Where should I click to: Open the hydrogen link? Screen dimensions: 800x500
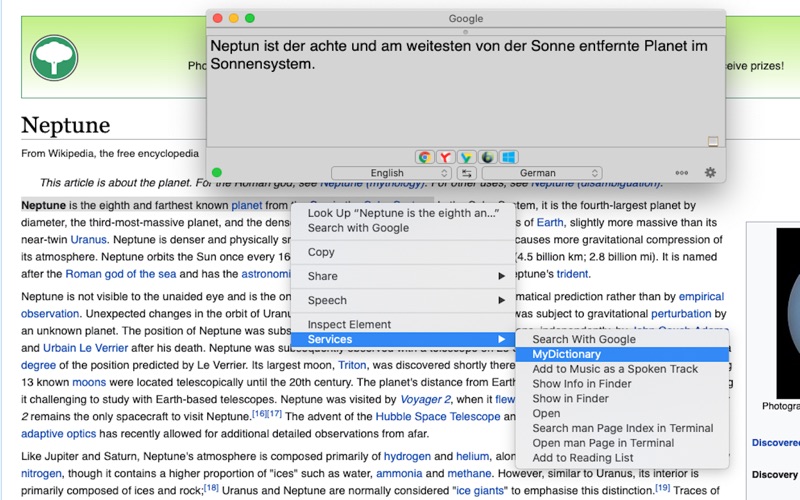(407, 456)
